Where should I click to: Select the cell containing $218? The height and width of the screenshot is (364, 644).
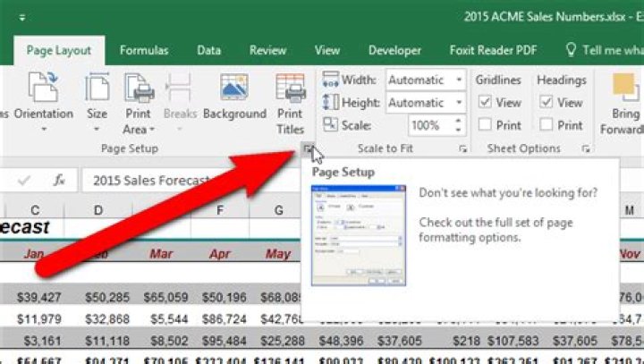[466, 341]
